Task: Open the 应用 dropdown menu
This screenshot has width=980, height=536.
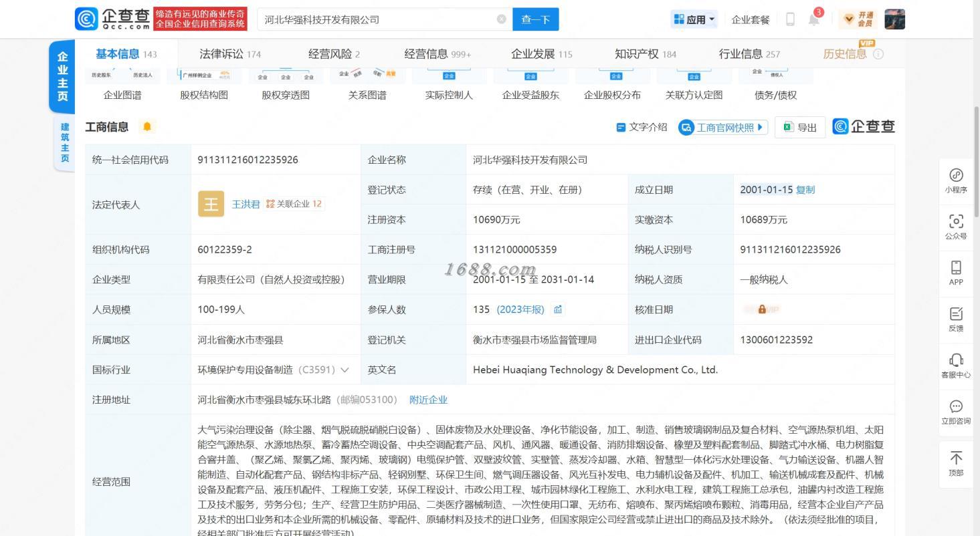Action: [694, 19]
